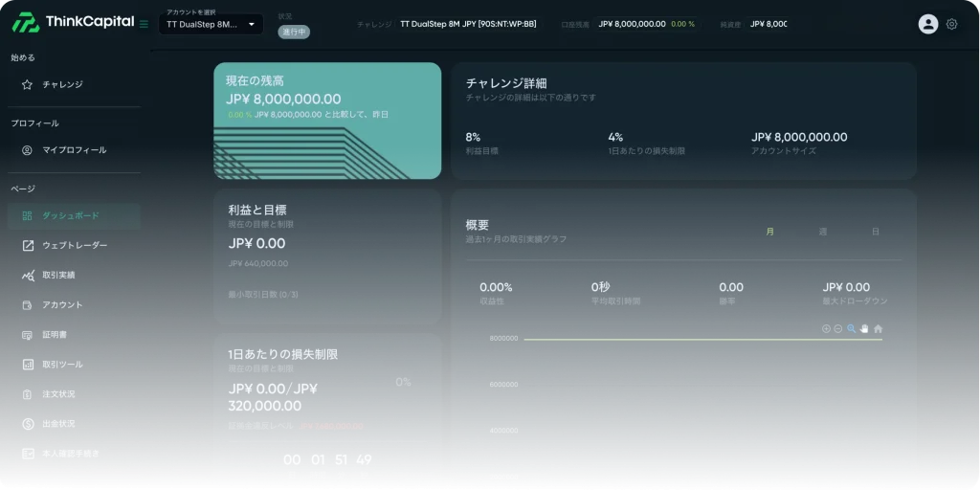Click the ThinkCapital logo icon
This screenshot has width=980, height=490.
(x=24, y=22)
